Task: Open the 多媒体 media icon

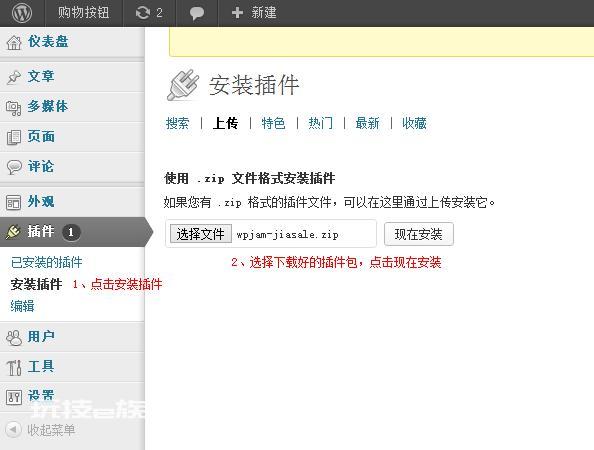Action: click(x=14, y=108)
